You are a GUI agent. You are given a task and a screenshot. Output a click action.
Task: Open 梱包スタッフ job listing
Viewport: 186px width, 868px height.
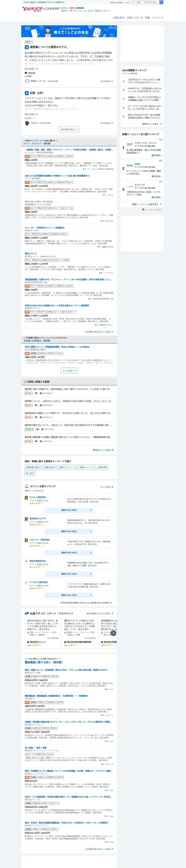click(x=31, y=253)
